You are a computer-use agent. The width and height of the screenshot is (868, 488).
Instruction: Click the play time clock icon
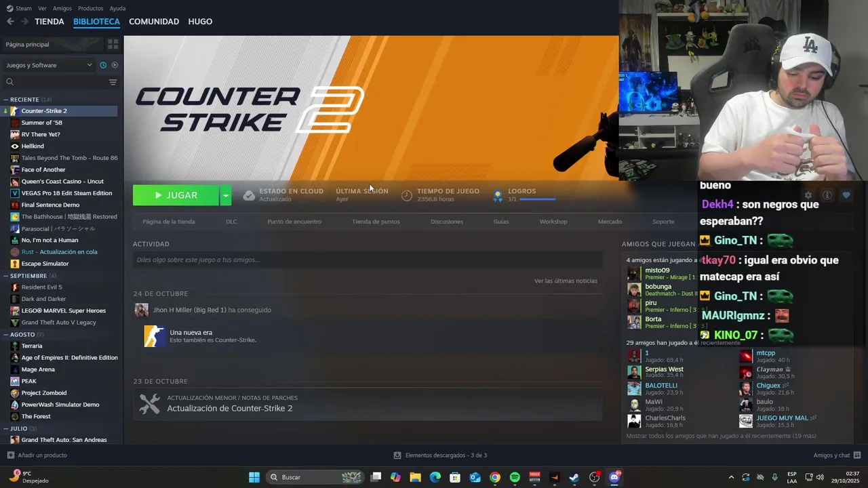(407, 195)
